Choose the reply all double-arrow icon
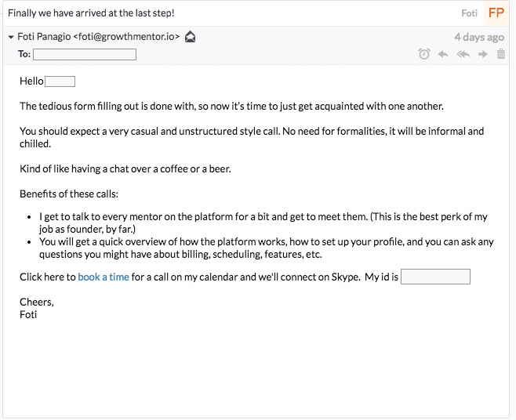Screen dimensions: 516x420 tap(463, 54)
